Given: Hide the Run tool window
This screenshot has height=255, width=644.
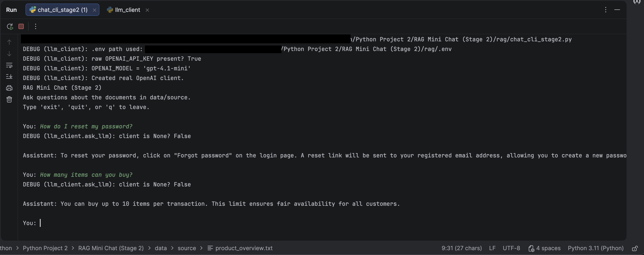Looking at the screenshot, I should point(617,10).
